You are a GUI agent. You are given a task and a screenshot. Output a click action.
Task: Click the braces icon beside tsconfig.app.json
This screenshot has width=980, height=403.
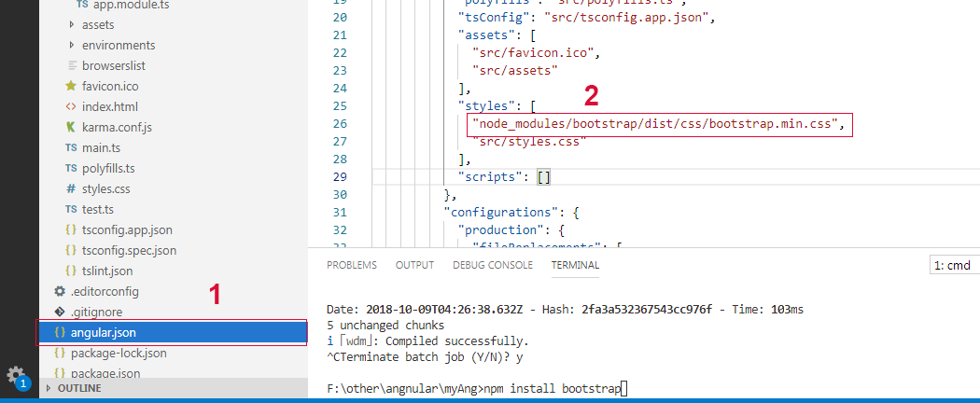(x=71, y=229)
